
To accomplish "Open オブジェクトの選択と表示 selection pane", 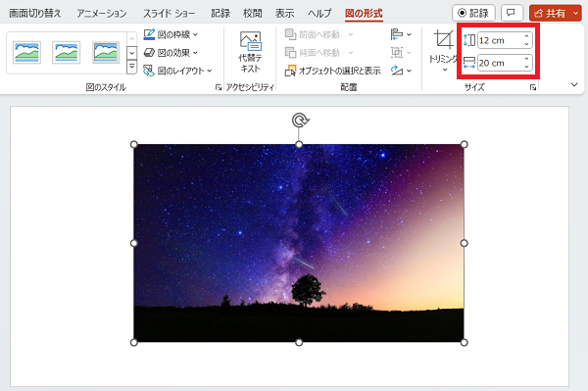I will point(333,71).
